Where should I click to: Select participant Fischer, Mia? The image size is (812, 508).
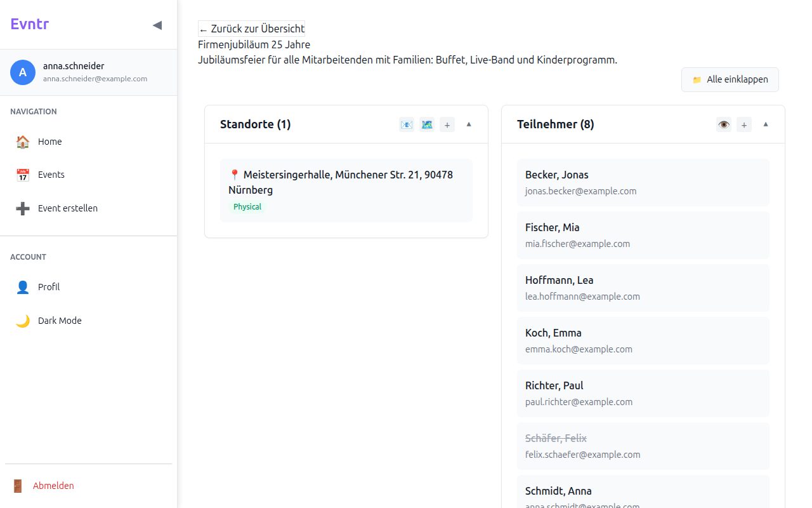(643, 235)
